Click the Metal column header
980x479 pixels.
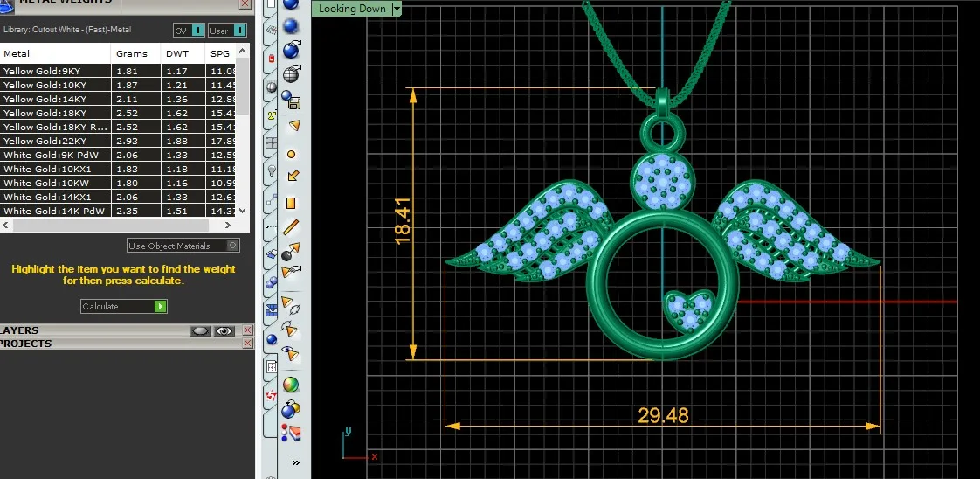click(x=55, y=54)
